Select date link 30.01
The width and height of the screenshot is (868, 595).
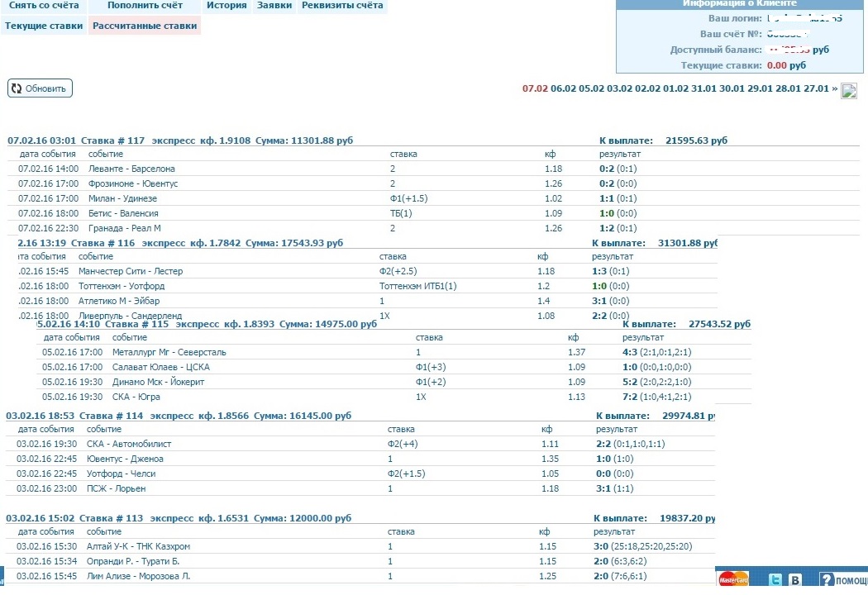pos(732,88)
